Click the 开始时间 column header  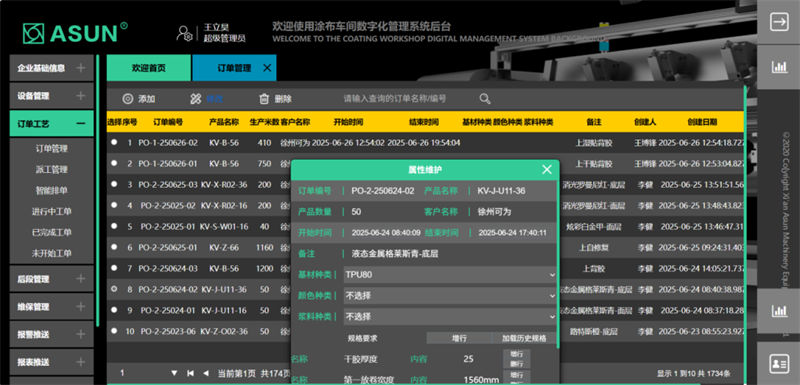tap(348, 122)
